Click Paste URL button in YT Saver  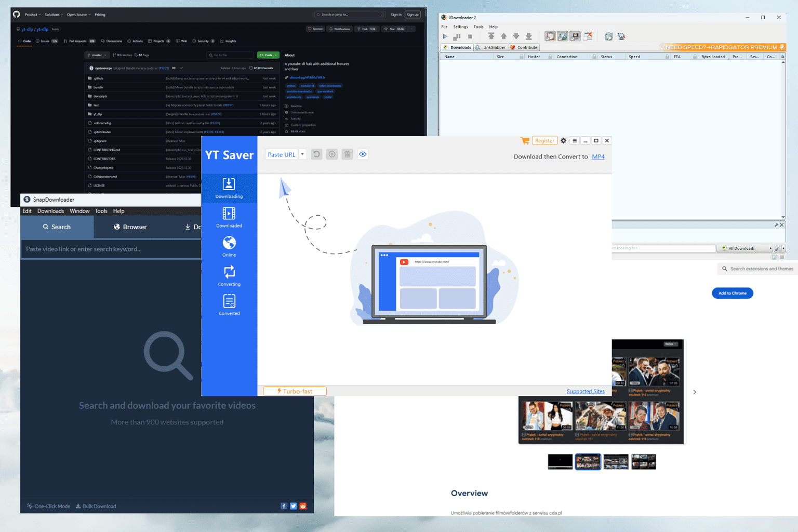pyautogui.click(x=282, y=154)
